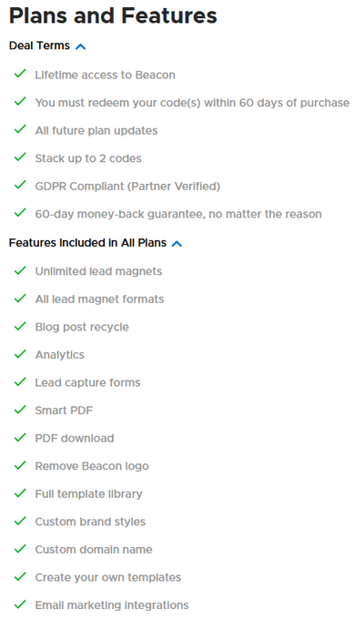Click checkmark next to Smart PDF

pyautogui.click(x=20, y=410)
